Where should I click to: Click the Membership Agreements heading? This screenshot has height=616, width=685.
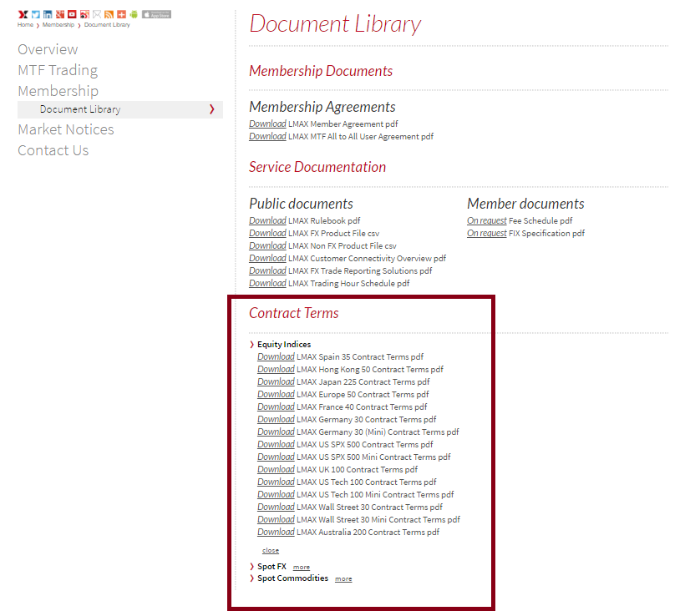click(322, 107)
